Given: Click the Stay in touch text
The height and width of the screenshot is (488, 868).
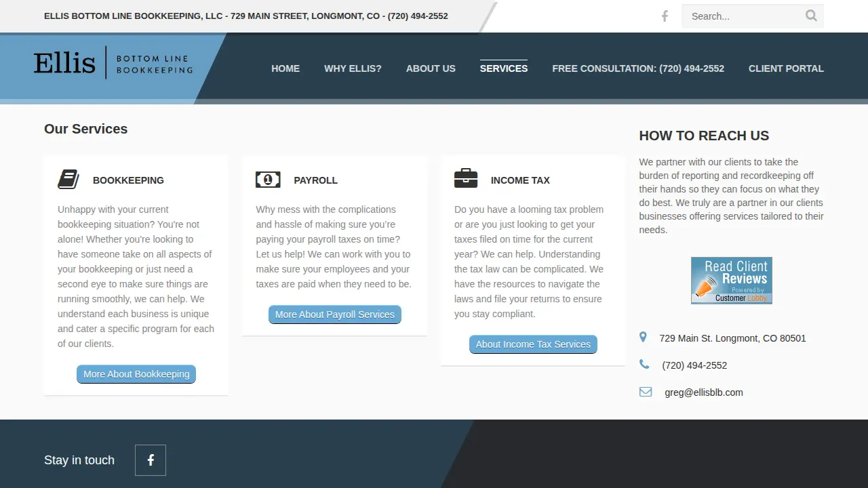Looking at the screenshot, I should (79, 460).
